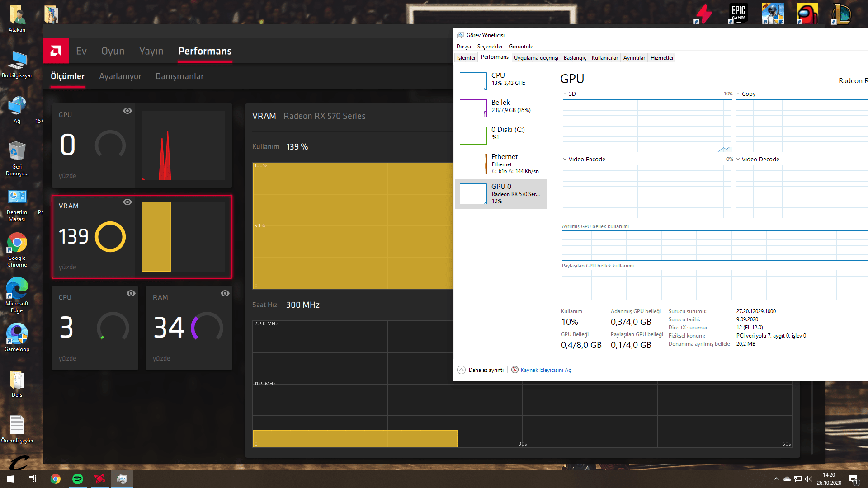Click the AMD logo home icon

[x=56, y=51]
